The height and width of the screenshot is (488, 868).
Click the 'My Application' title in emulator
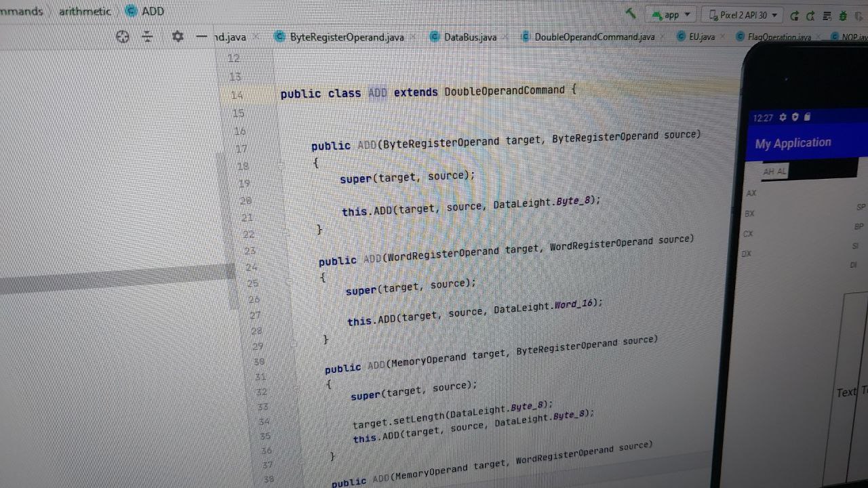pos(793,143)
